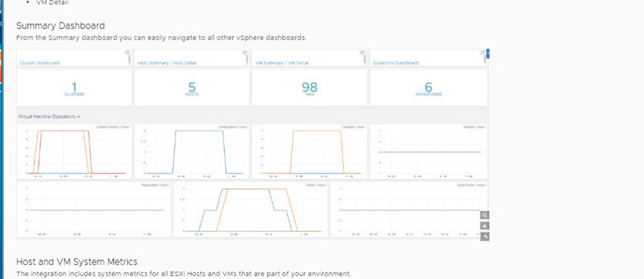Open the Cluster Dashboard link
Viewport: 644px width, 279px height.
click(x=40, y=63)
